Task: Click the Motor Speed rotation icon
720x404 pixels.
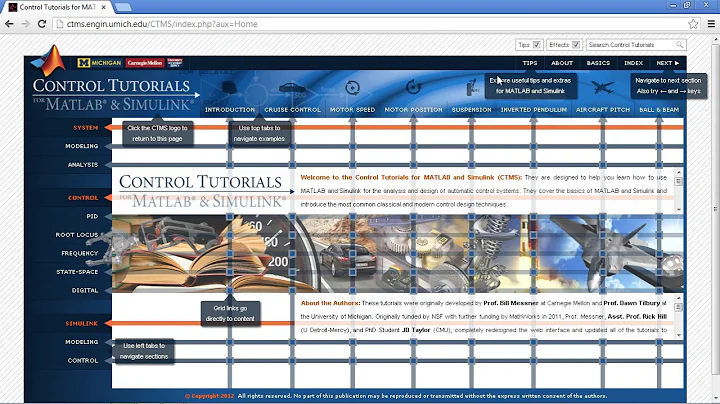Action: pyautogui.click(x=352, y=87)
